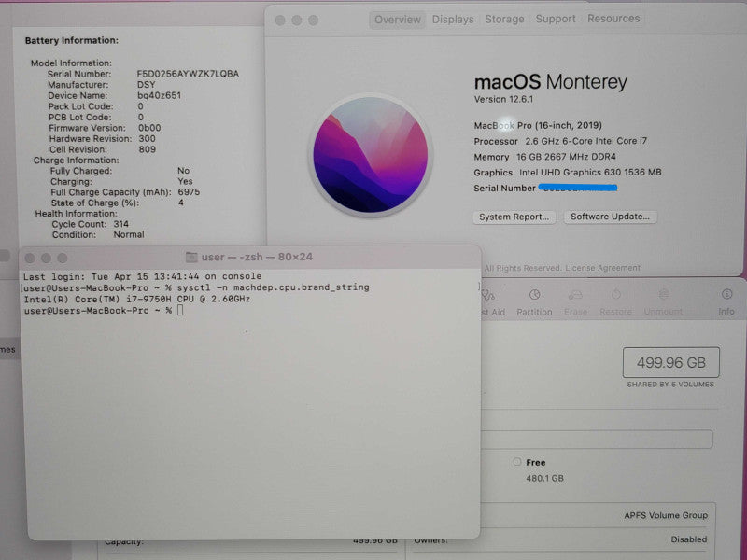Viewport: 747px width, 560px height.
Task: Click the 'Version 12.6.1' text
Action: 503,99
